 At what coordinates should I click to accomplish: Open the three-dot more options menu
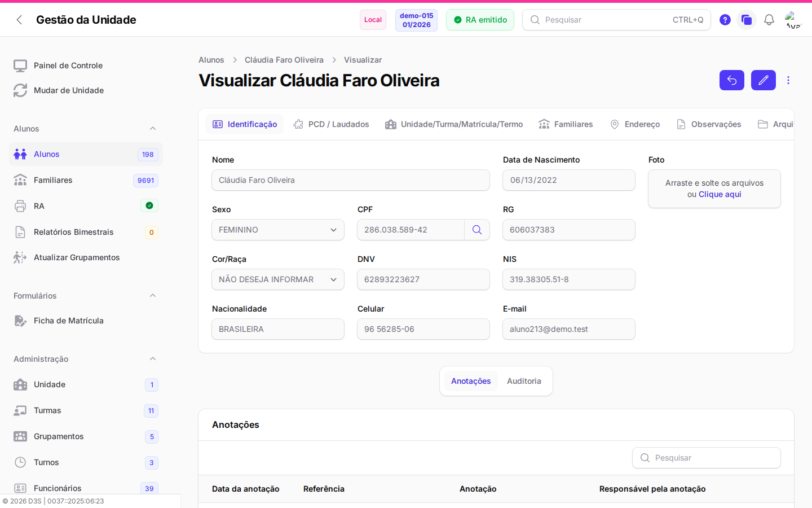788,80
